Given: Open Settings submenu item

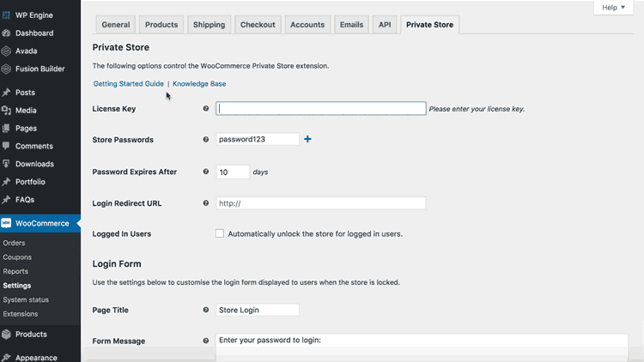Looking at the screenshot, I should click(17, 286).
